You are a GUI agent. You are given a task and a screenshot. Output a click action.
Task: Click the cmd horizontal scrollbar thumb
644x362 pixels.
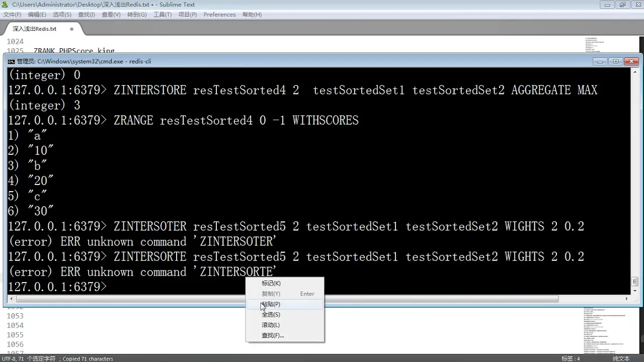[x=287, y=299]
